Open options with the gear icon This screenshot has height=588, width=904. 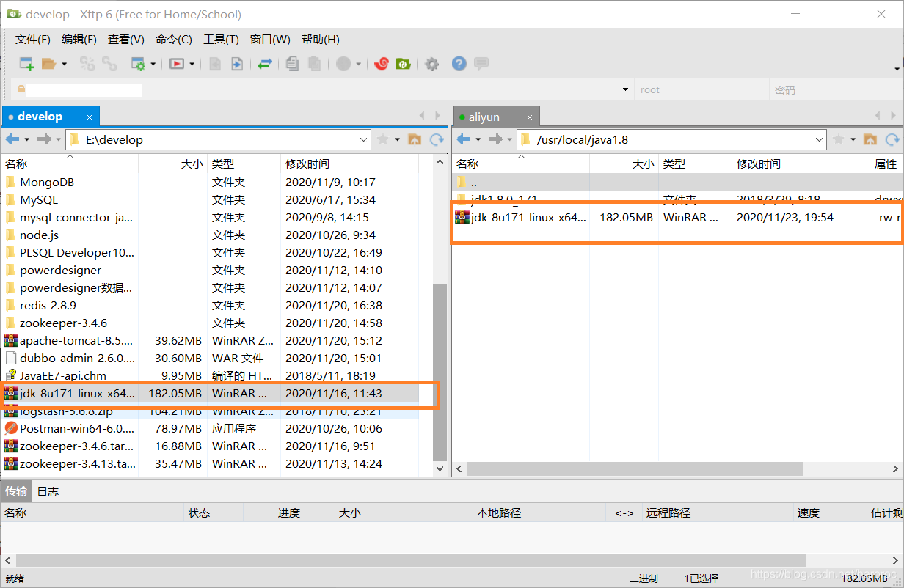point(432,64)
